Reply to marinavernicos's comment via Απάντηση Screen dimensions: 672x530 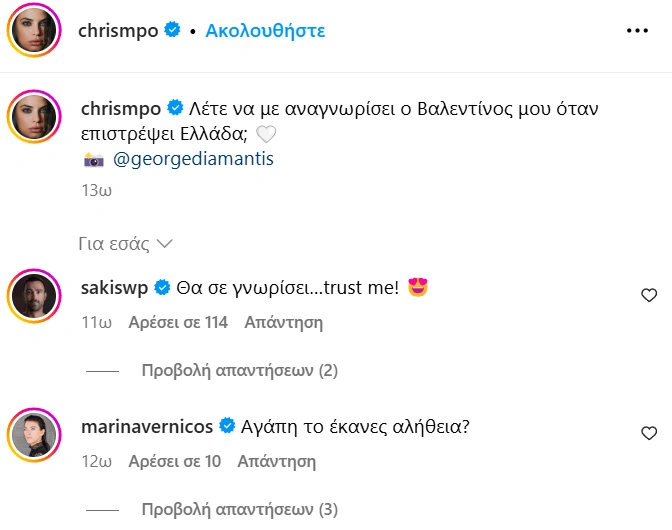point(276,461)
